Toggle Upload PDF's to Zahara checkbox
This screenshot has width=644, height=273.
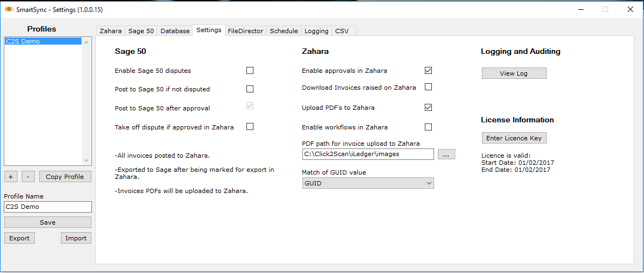[x=429, y=108]
